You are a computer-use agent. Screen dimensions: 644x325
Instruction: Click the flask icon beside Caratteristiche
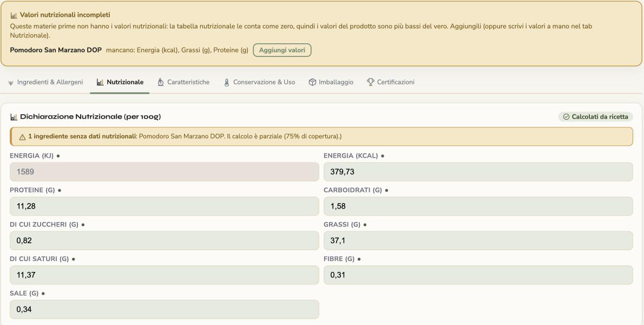(161, 82)
